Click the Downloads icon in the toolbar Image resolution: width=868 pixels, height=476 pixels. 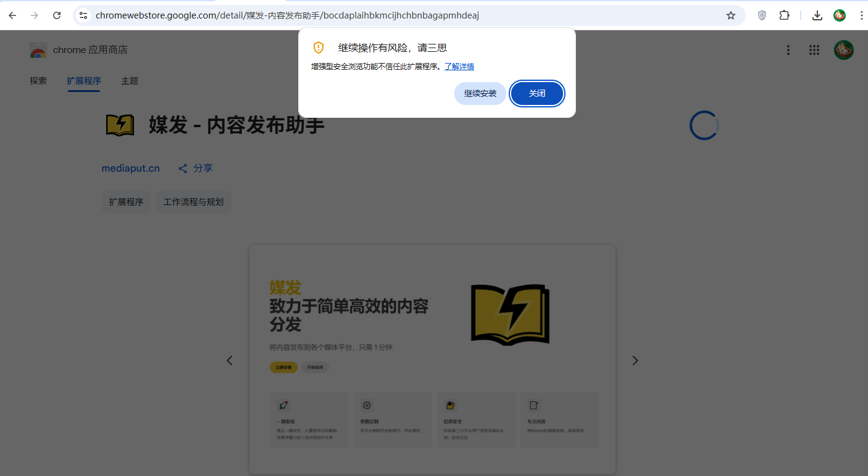pos(817,15)
